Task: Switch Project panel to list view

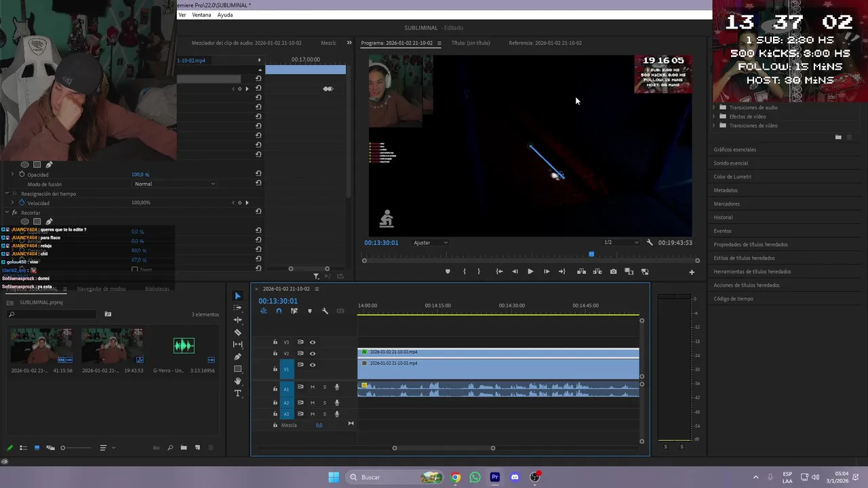Action: pos(23,448)
